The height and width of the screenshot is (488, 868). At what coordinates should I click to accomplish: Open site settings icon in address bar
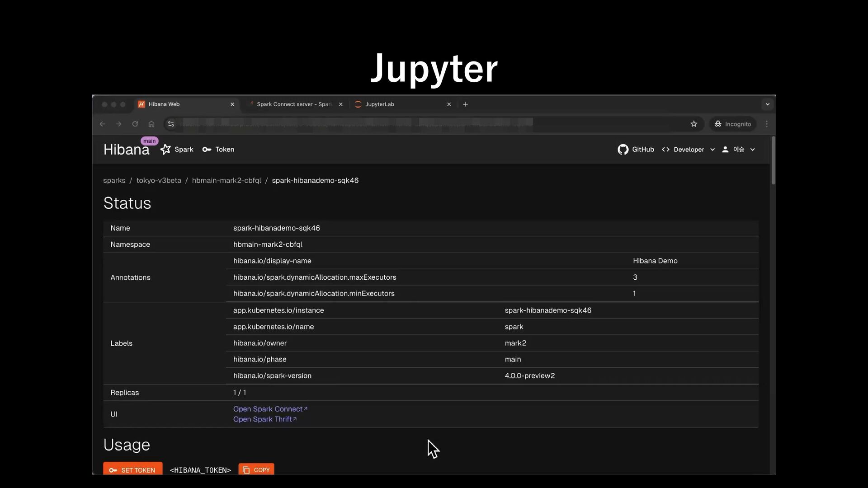pos(171,124)
